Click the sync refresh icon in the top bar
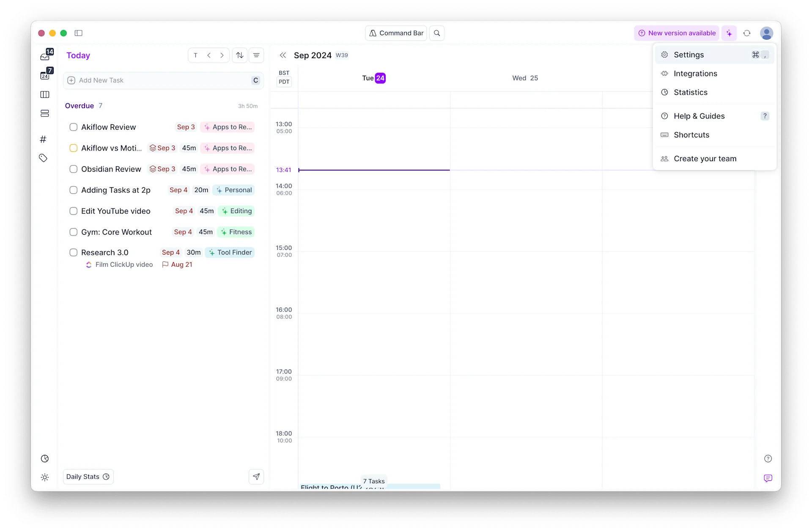 point(747,33)
